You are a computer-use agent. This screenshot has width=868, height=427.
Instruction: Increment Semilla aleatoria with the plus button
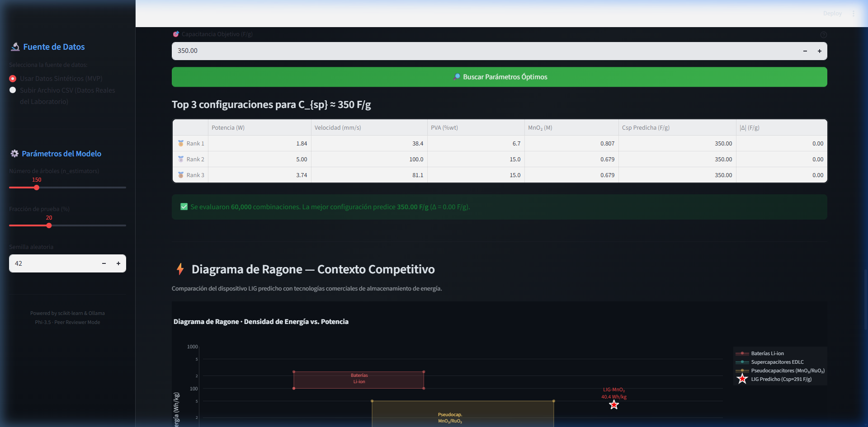[x=118, y=263]
